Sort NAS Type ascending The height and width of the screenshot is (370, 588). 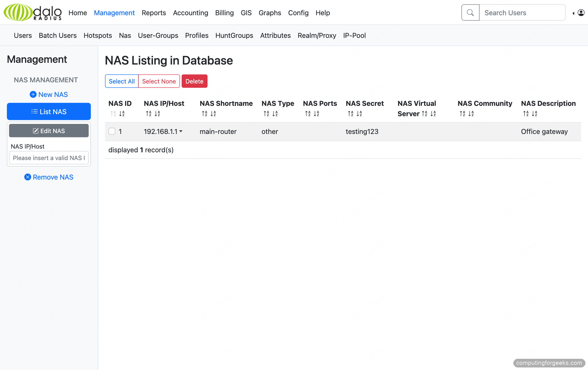[x=266, y=114]
